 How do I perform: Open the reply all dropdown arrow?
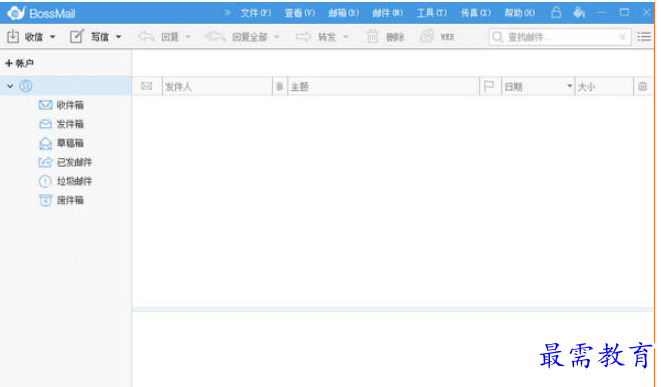277,37
